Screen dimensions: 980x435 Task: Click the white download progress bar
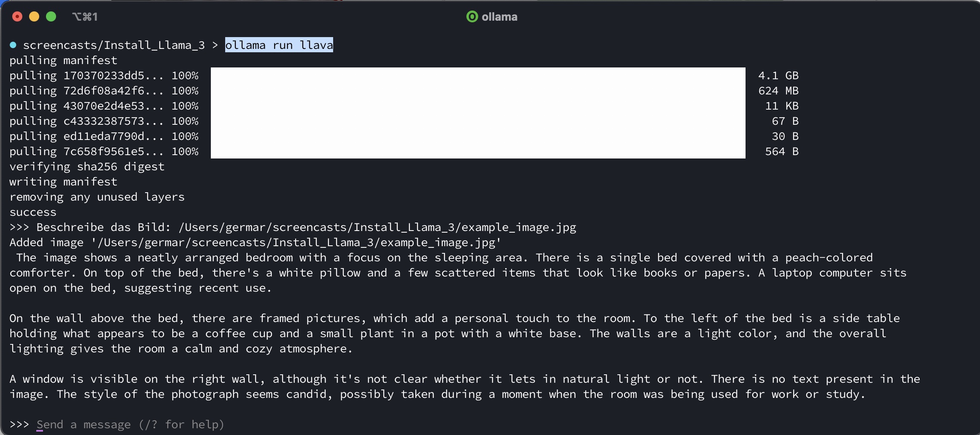478,113
